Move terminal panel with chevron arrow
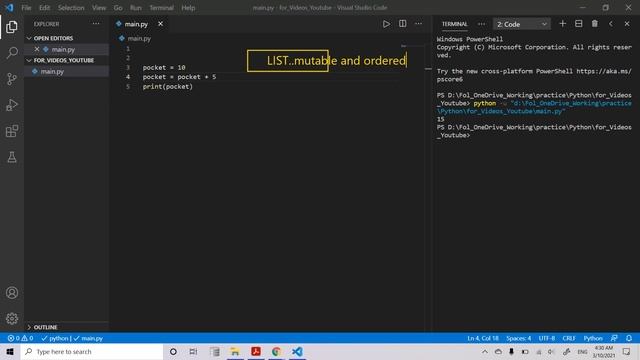The height and width of the screenshot is (360, 640). (611, 24)
